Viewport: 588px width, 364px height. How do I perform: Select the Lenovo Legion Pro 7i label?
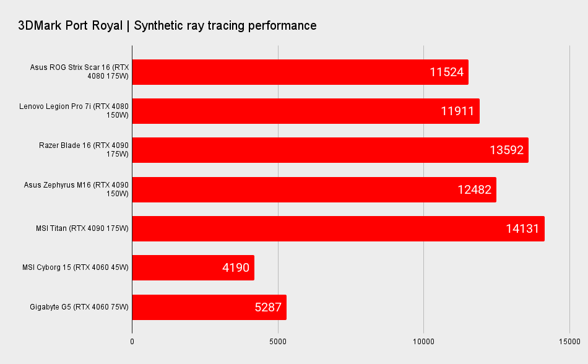click(74, 111)
